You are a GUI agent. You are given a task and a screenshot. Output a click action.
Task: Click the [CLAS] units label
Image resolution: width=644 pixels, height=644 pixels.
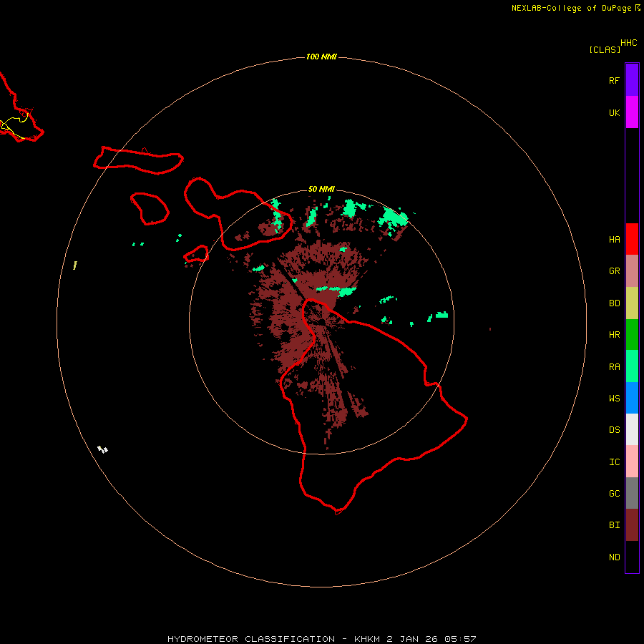point(605,49)
